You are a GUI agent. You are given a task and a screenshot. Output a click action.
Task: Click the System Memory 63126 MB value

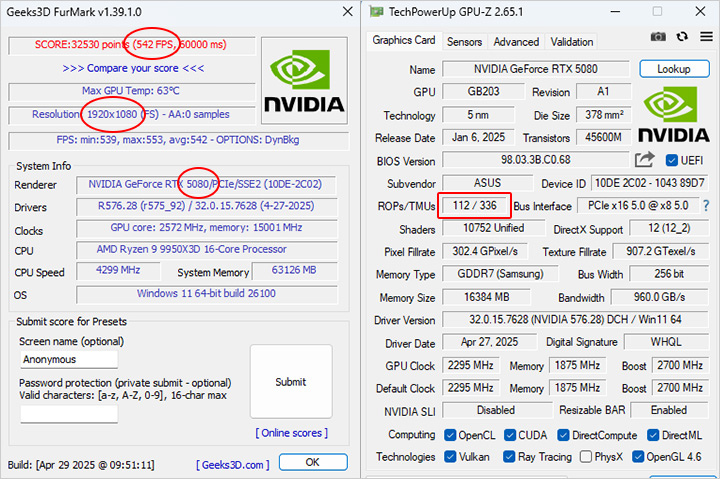(x=294, y=270)
